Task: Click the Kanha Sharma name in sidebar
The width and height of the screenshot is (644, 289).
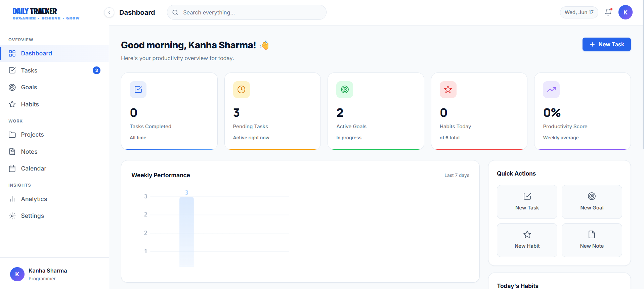Action: pos(48,271)
